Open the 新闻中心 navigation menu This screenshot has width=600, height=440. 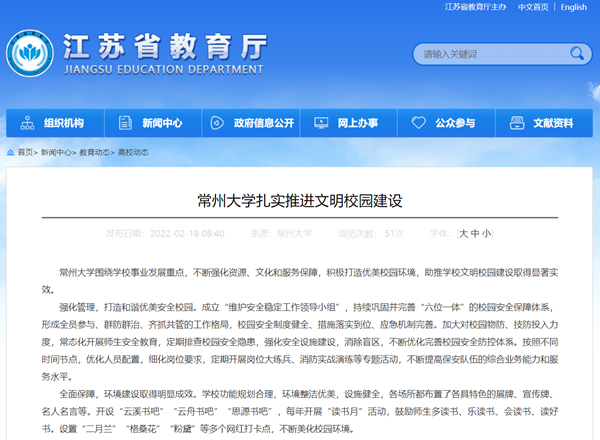click(161, 124)
